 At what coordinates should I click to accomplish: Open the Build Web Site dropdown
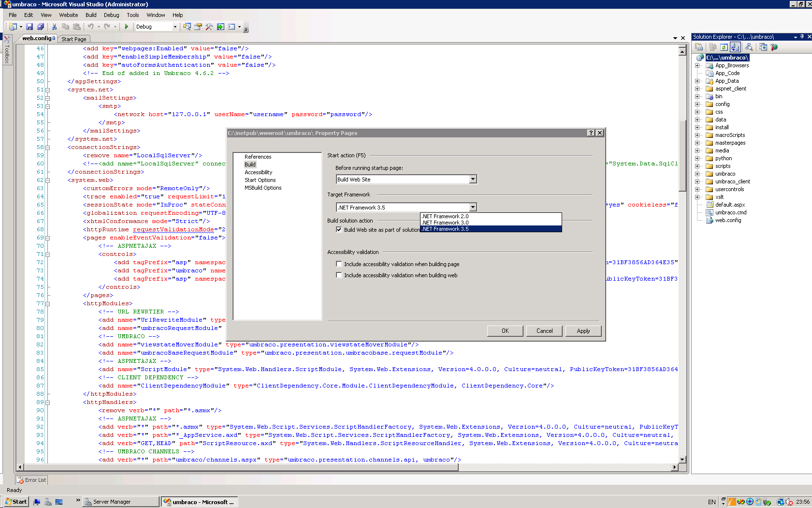473,179
